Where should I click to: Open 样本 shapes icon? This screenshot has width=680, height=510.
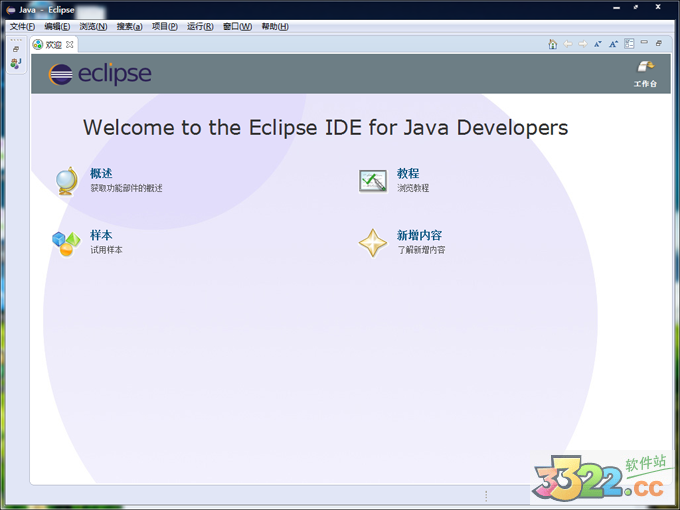pos(66,244)
